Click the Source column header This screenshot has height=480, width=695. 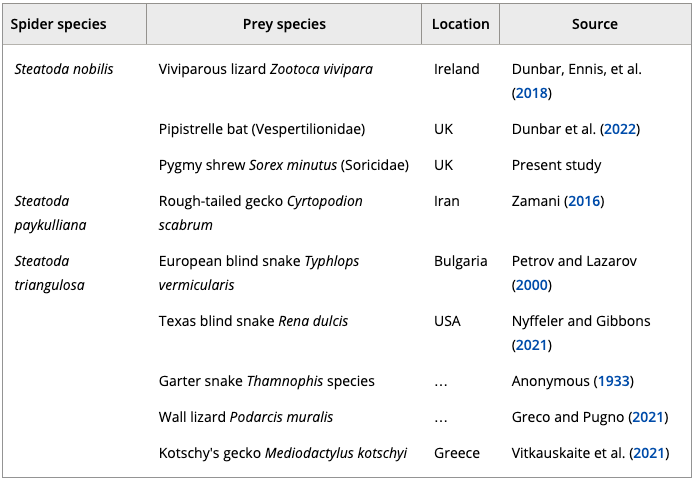[595, 24]
